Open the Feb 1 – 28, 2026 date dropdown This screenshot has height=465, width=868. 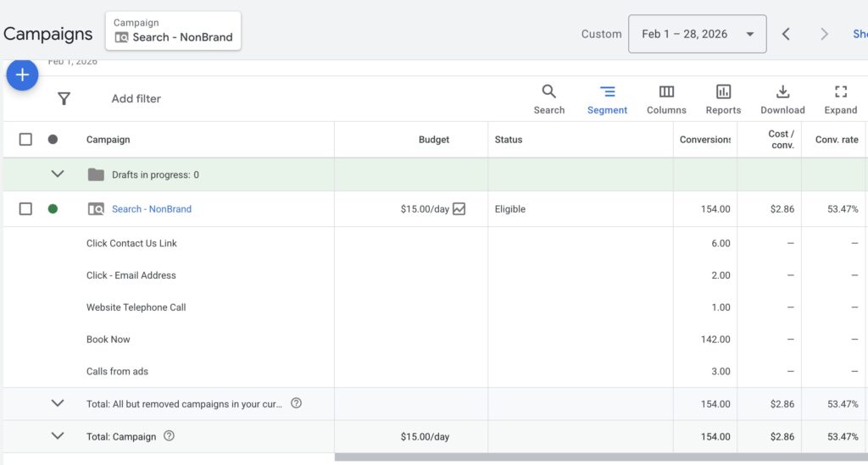697,34
